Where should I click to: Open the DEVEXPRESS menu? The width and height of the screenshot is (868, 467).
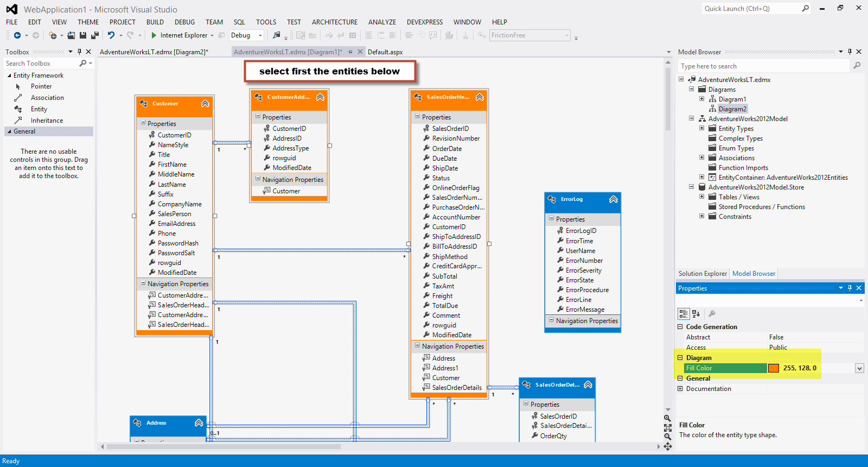point(425,22)
